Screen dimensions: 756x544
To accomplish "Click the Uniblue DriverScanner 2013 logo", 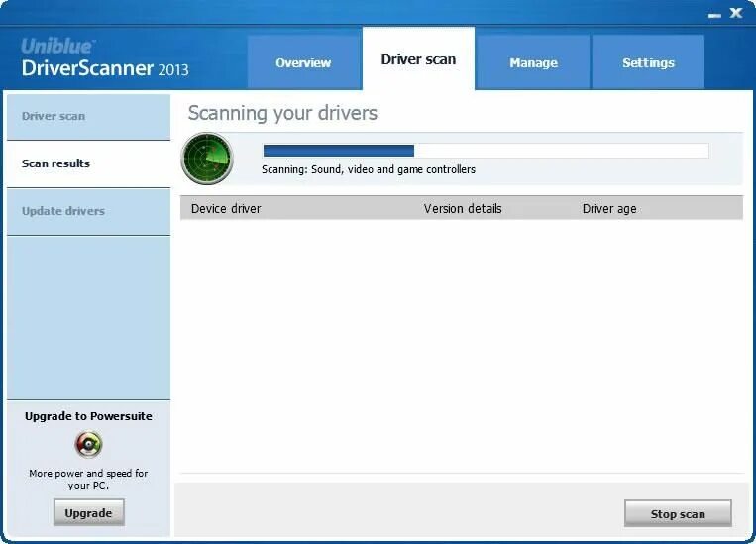I will click(105, 57).
